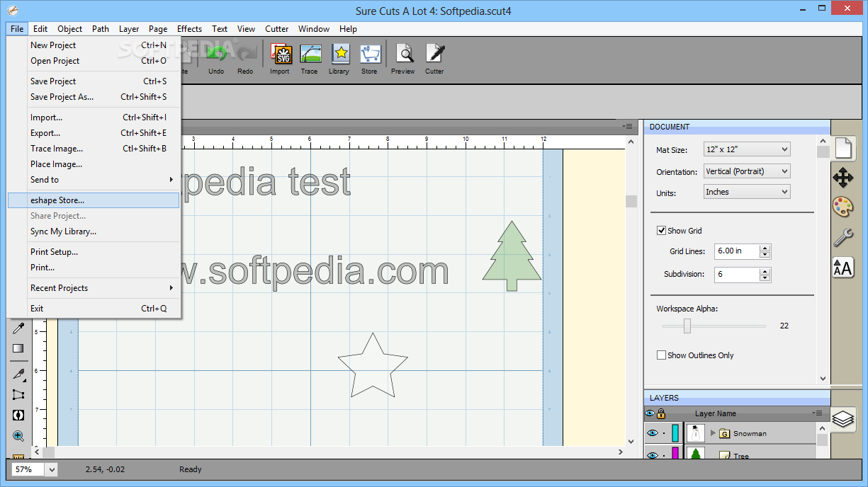Viewport: 868px width, 487px height.
Task: Enable Show Outlines Only checkbox
Action: [x=661, y=355]
